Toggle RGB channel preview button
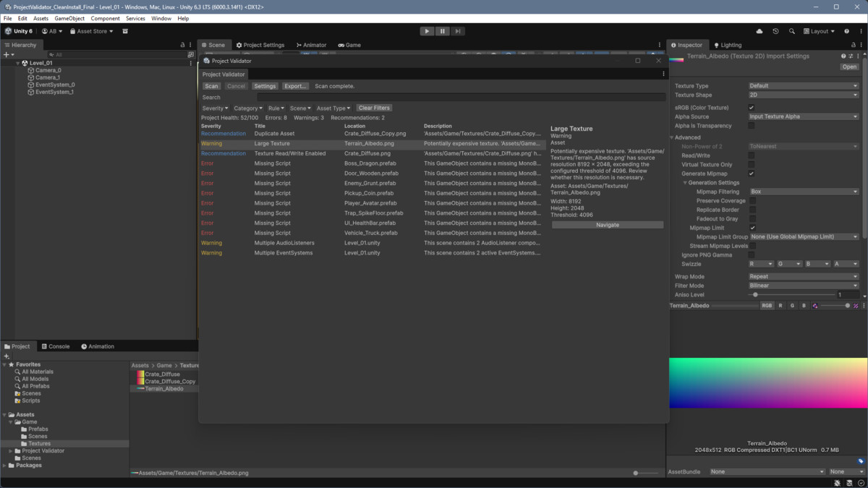Viewport: 868px width, 488px height. point(767,306)
